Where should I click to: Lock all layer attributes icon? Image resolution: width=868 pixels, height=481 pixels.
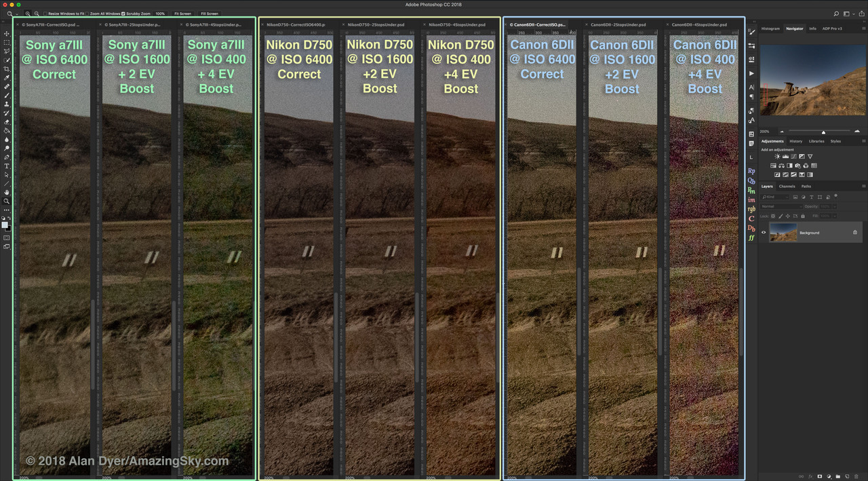[x=803, y=216]
